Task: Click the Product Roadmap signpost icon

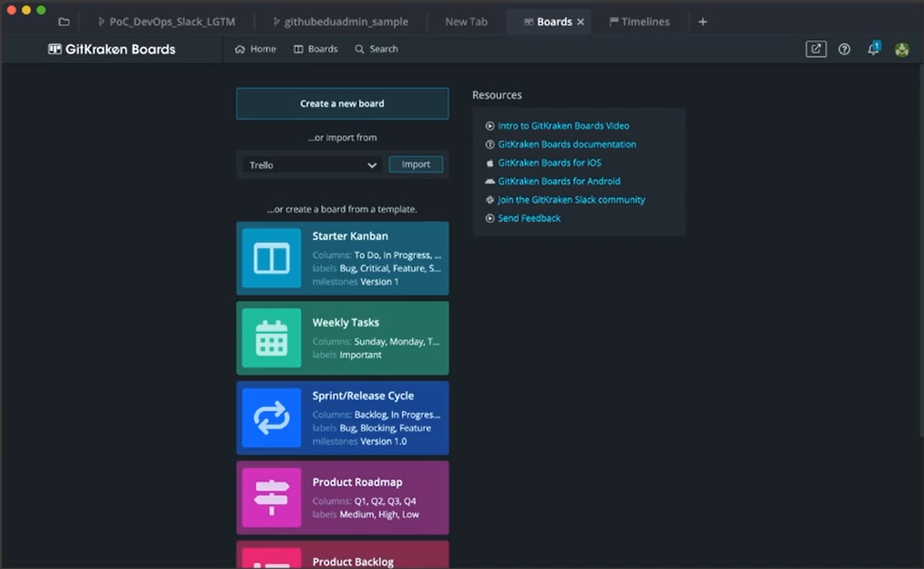Action: [x=271, y=497]
